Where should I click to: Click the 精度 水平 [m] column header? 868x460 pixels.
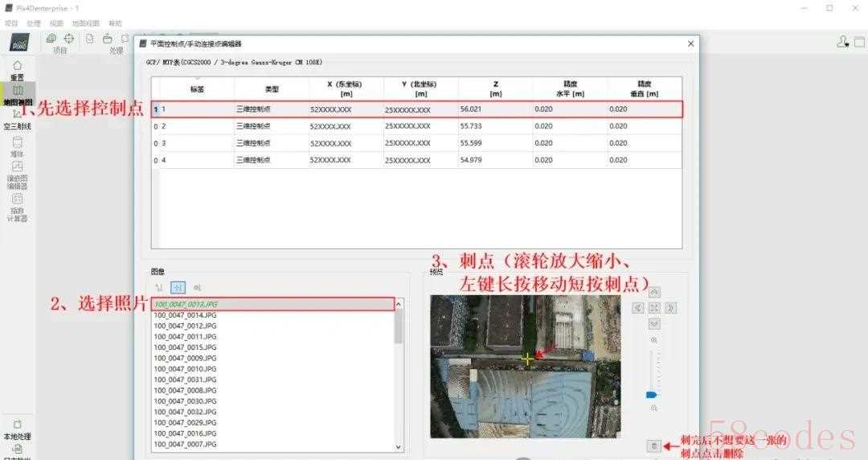[570, 88]
